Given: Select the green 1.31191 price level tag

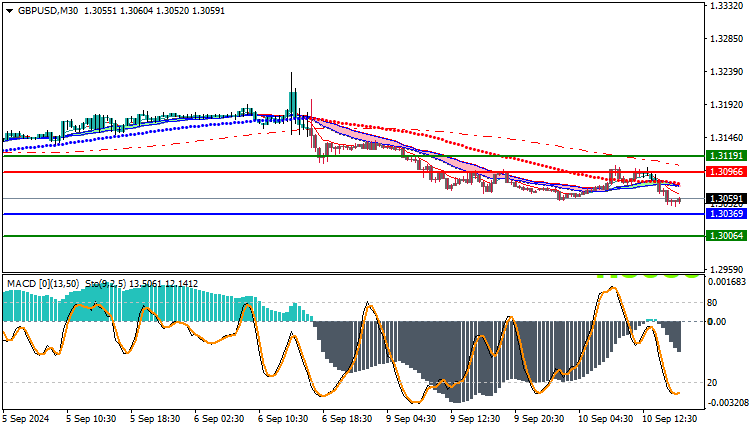Looking at the screenshot, I should tap(726, 156).
